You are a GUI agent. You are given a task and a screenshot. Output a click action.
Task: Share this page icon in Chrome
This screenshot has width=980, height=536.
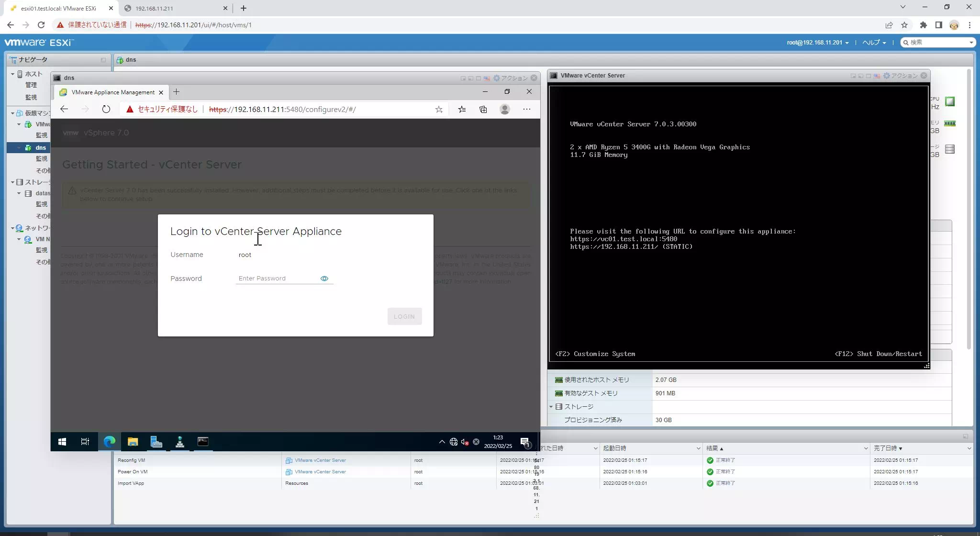coord(889,25)
